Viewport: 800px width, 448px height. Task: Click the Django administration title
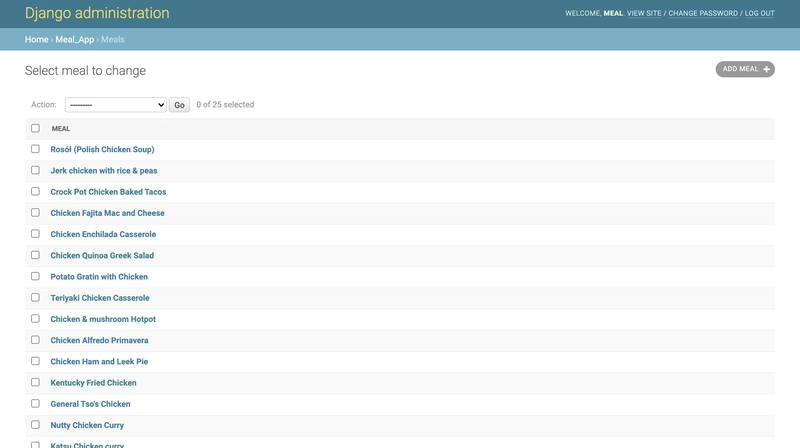tap(97, 14)
